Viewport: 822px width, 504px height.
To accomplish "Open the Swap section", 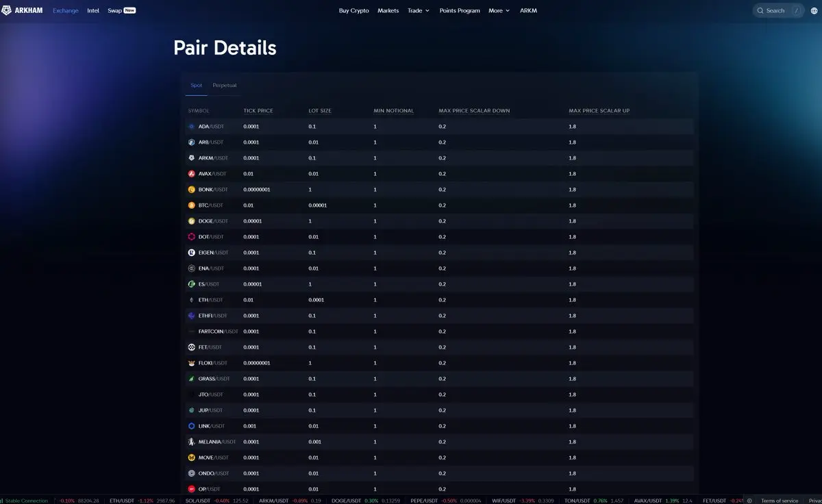I will point(121,11).
